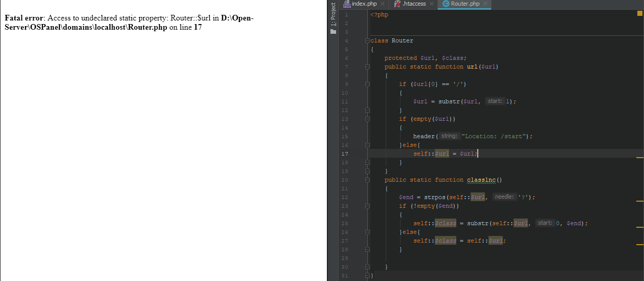644x281 pixels.
Task: Click the .htaccess file icon in tab
Action: 397,4
